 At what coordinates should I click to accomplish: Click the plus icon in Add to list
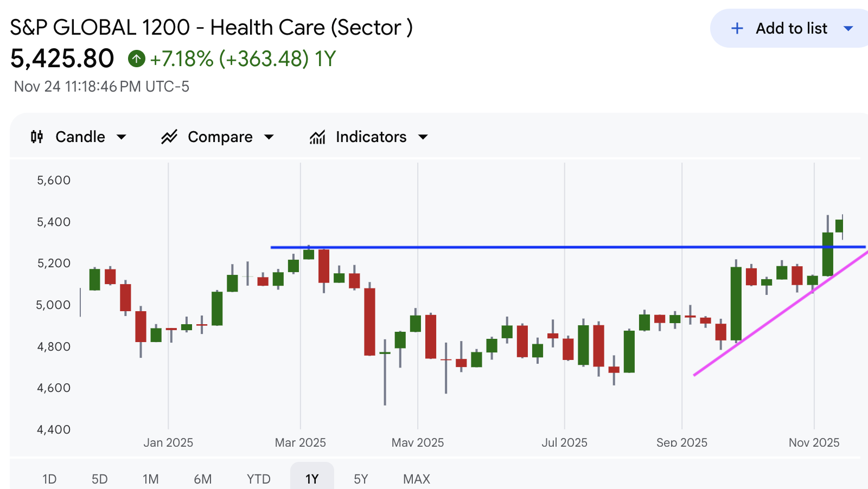click(x=737, y=28)
